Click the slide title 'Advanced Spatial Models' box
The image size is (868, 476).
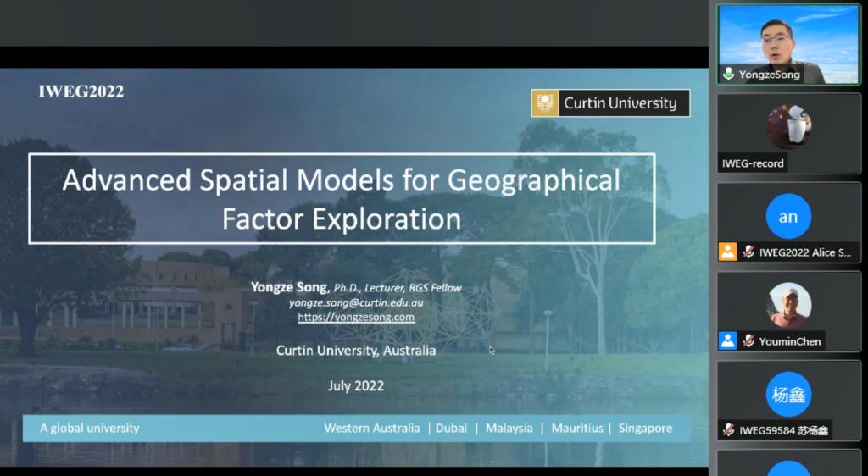(342, 199)
